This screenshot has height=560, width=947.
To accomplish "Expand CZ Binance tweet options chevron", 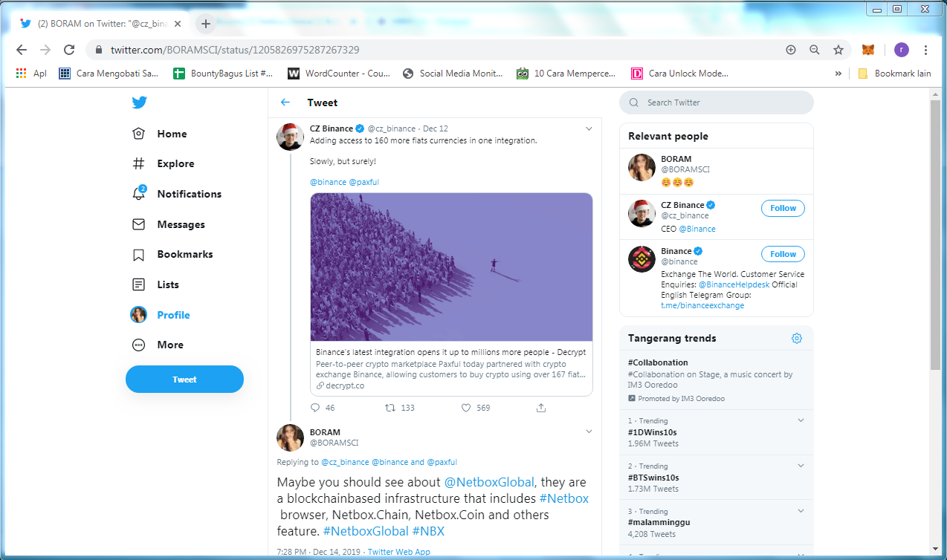I will pyautogui.click(x=589, y=128).
